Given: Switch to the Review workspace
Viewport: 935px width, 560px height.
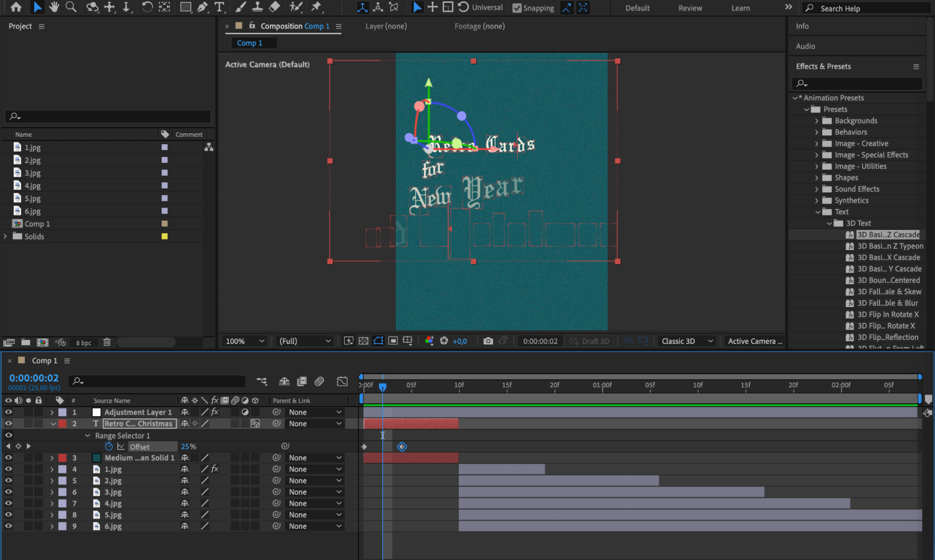Looking at the screenshot, I should pos(690,8).
